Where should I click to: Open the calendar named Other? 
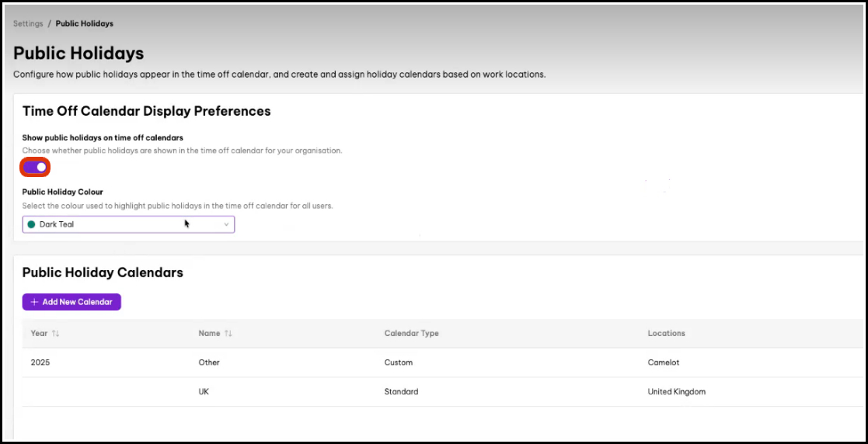coord(209,362)
